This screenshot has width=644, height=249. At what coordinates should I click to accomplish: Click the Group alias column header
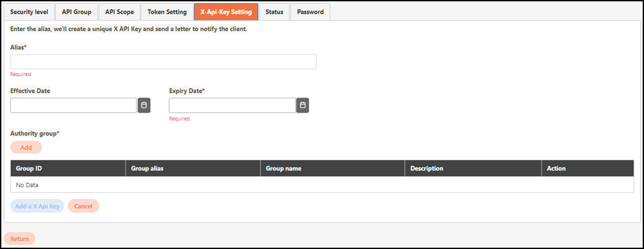(193, 169)
